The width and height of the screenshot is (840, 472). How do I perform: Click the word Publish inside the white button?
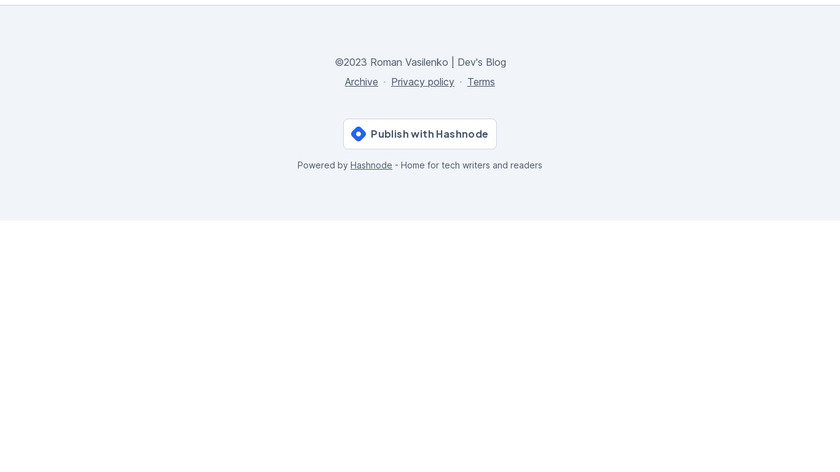pos(389,134)
